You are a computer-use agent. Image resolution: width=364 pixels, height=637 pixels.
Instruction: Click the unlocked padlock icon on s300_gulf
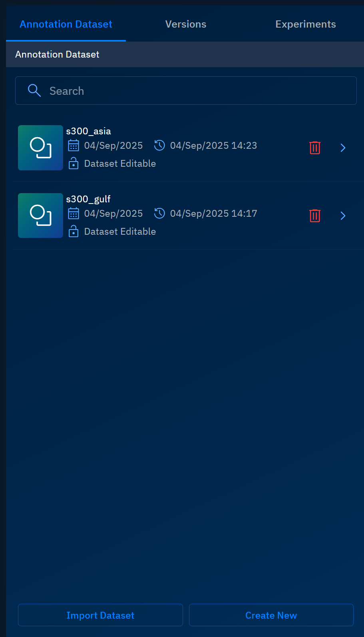coord(74,231)
